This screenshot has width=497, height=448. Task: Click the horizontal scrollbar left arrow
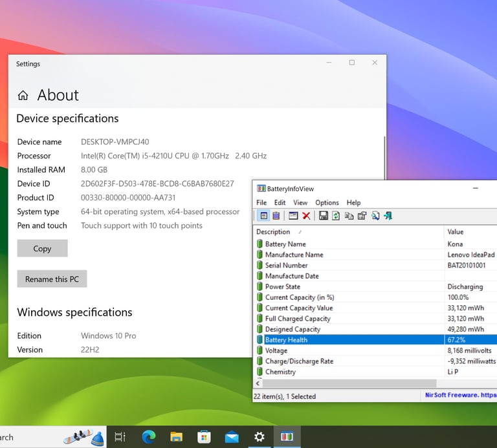click(x=258, y=383)
